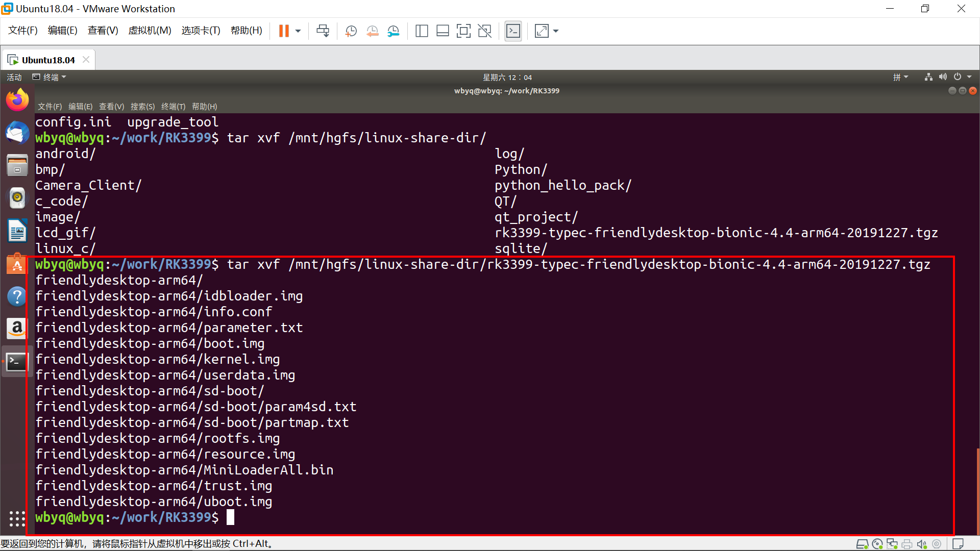Take a snapshot of the virtual machine

[x=351, y=31]
